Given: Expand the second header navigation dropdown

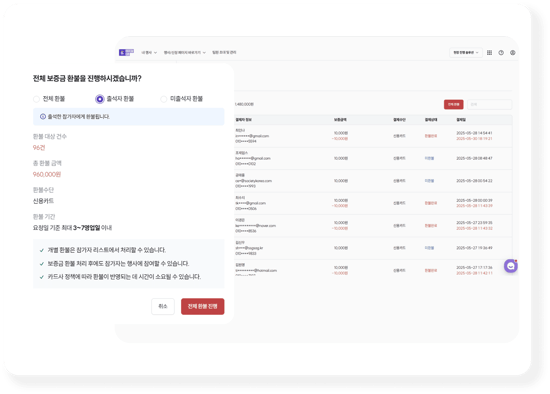Looking at the screenshot, I should (x=185, y=53).
